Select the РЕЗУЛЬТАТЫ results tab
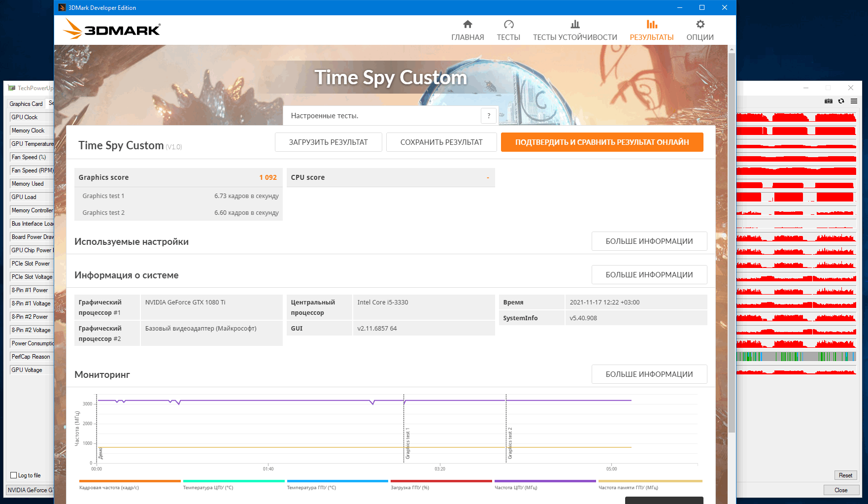 pyautogui.click(x=652, y=31)
